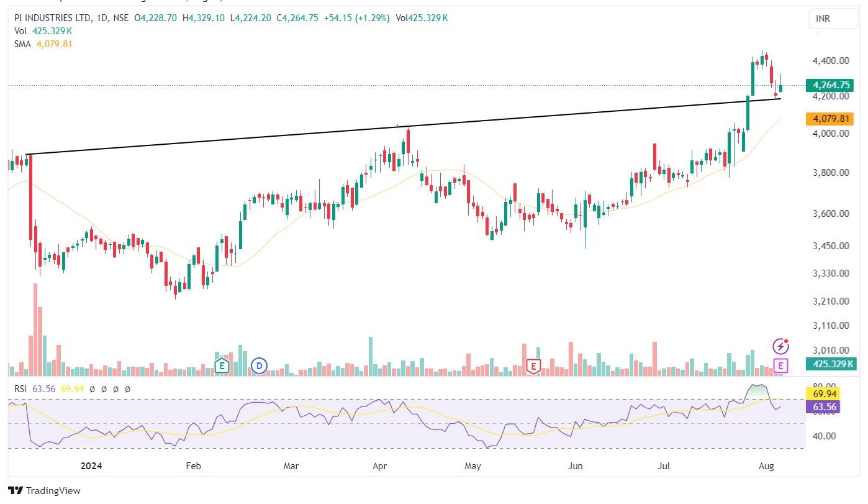The image size is (868, 504).
Task: Select the Vol indicator legend
Action: tap(43, 31)
